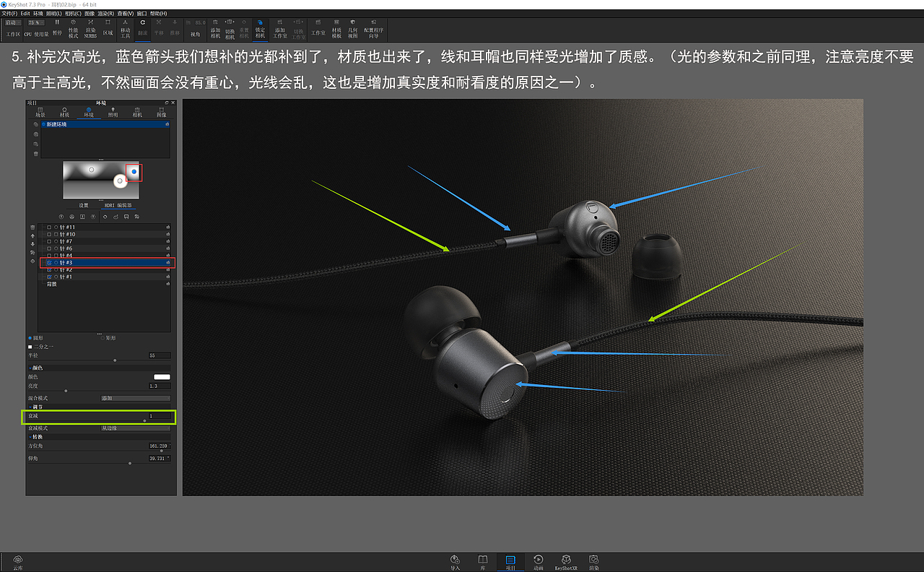Viewport: 924px width, 572px height.
Task: Open the 衰减模式 falloff mode dropdown
Action: point(135,428)
